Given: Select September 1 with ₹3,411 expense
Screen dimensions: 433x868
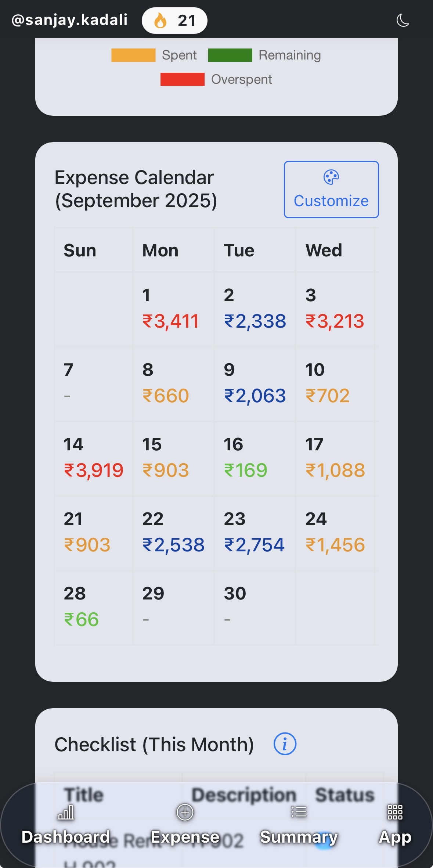Looking at the screenshot, I should 173,309.
